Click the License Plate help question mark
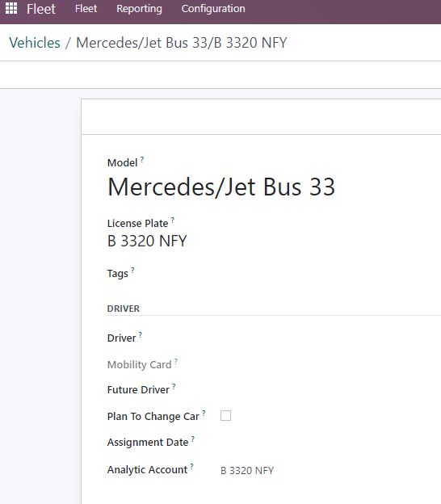 (x=173, y=220)
